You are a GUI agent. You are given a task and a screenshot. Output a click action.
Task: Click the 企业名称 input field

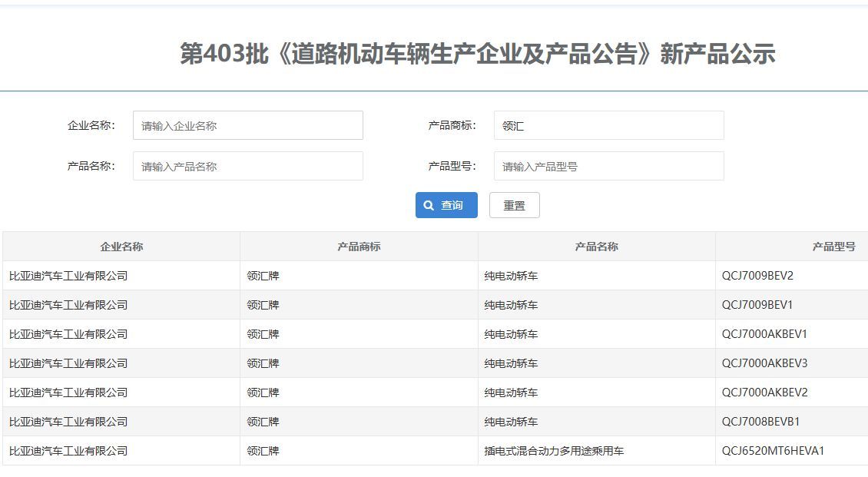(247, 125)
